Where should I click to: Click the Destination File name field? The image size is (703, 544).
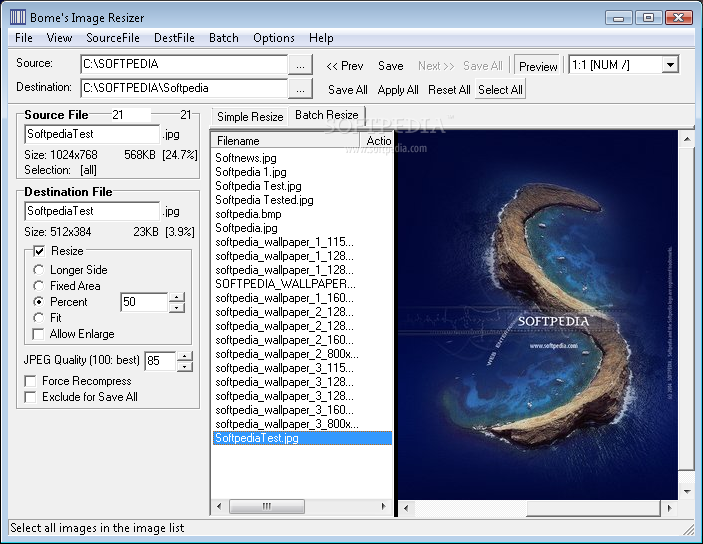pyautogui.click(x=92, y=211)
